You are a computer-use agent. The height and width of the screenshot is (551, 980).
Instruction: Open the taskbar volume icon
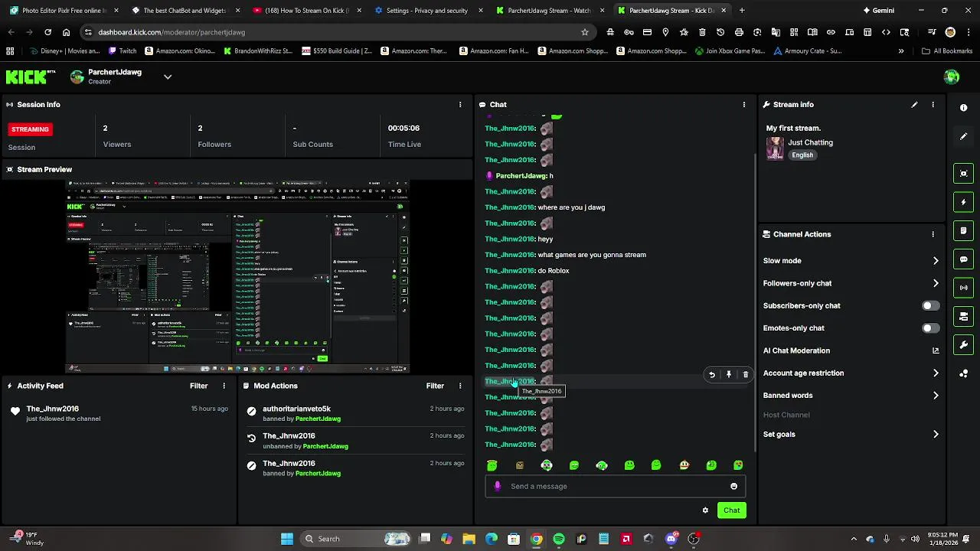point(915,539)
